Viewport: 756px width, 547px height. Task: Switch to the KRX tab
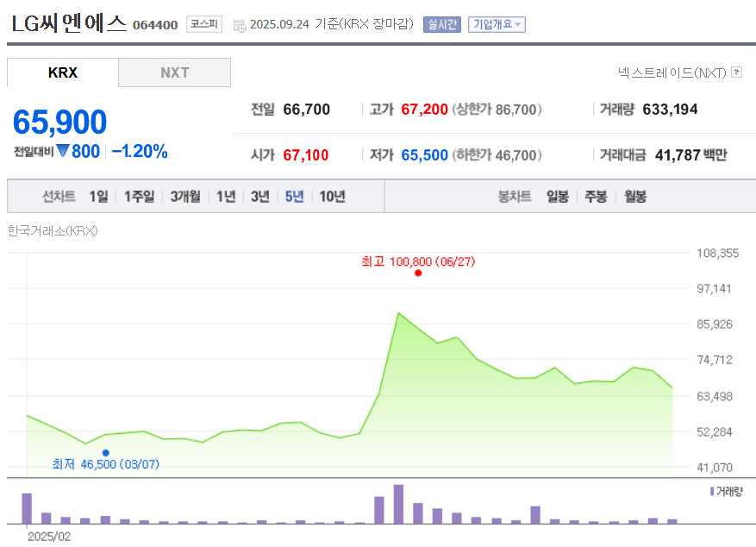[x=63, y=72]
